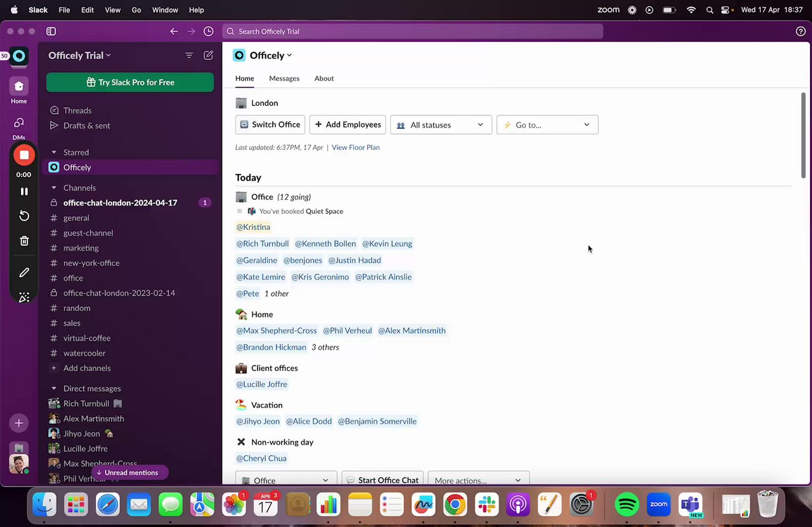Image resolution: width=812 pixels, height=527 pixels.
Task: Click the confetti effects icon in recorder
Action: (24, 297)
